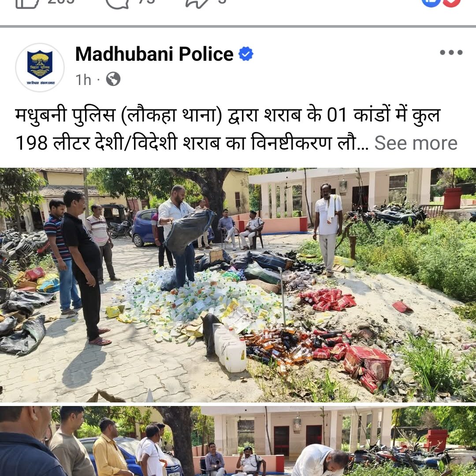Open comments via the speech bubble icon

point(117,3)
